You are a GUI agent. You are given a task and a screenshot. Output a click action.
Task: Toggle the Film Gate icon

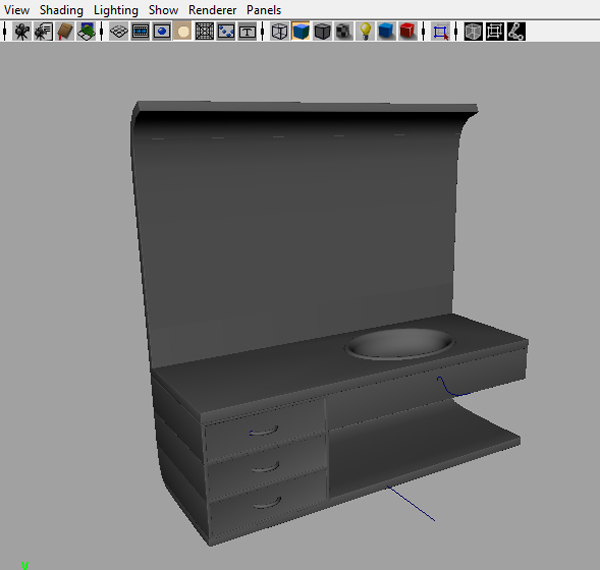(x=140, y=31)
